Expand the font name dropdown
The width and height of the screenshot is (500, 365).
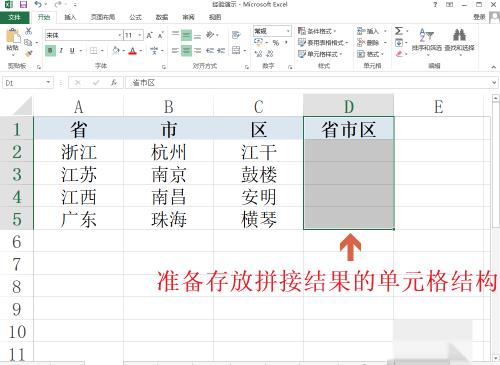tap(119, 35)
